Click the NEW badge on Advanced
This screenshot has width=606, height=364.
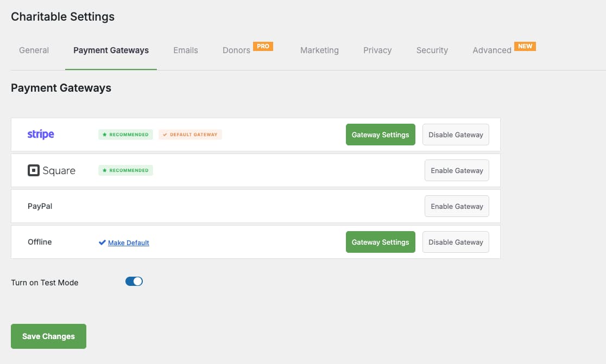[x=525, y=47]
